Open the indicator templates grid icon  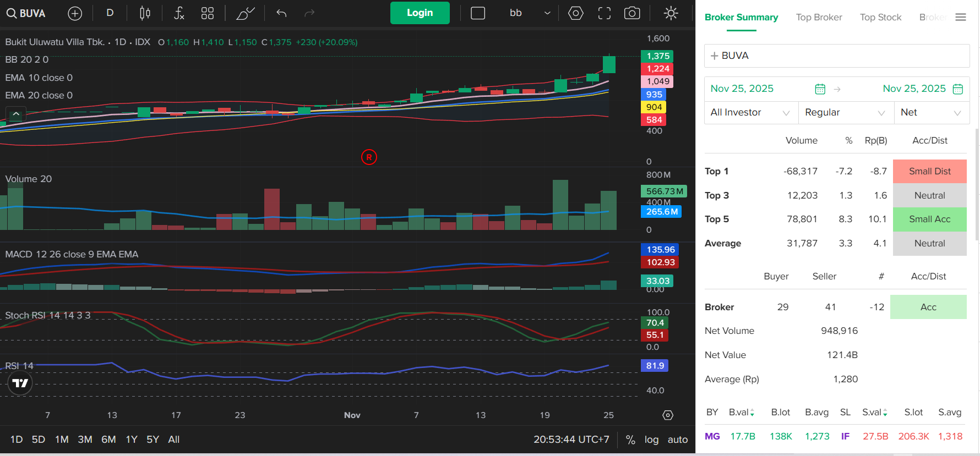(208, 13)
